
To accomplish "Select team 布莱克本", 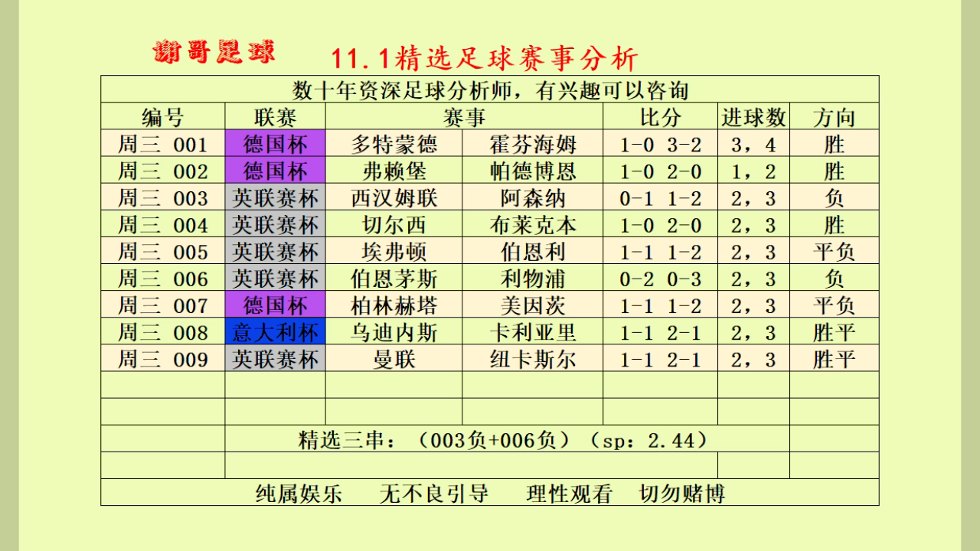I will point(533,224).
